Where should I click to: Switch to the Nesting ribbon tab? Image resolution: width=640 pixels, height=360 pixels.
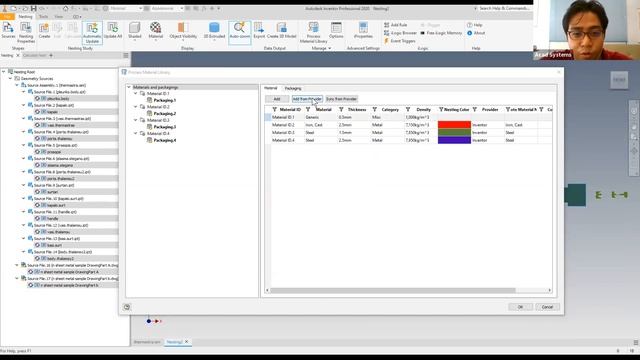click(x=25, y=17)
